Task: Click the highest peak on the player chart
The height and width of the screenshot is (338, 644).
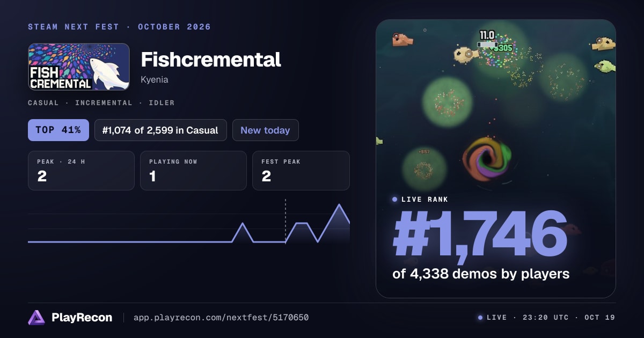Action: (x=339, y=205)
